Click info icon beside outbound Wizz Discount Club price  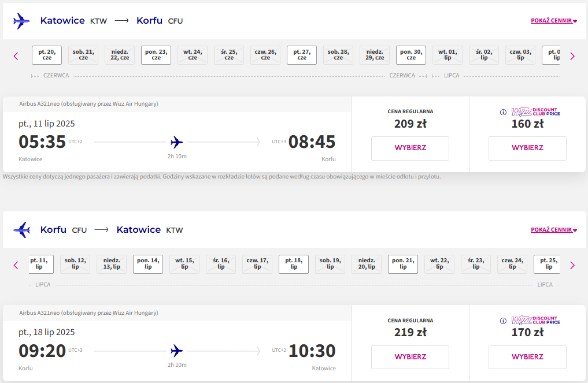503,112
